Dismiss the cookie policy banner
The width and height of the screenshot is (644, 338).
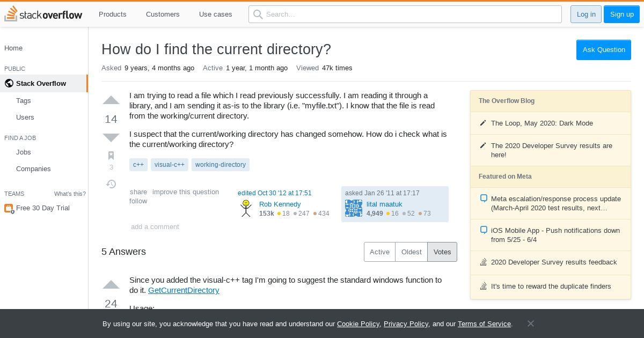tap(530, 324)
